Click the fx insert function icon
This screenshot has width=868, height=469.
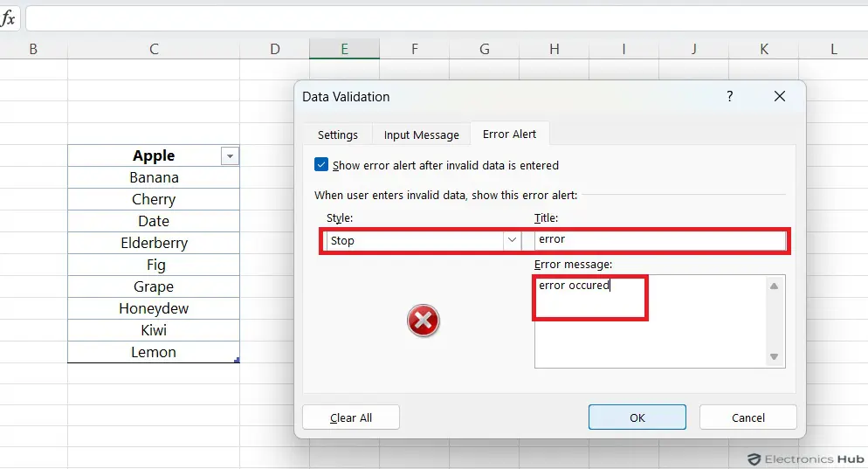[x=9, y=18]
